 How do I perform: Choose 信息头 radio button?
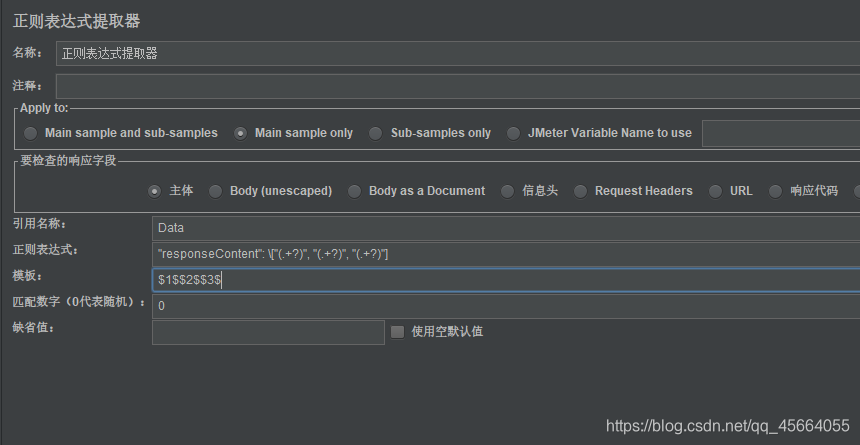coord(508,191)
